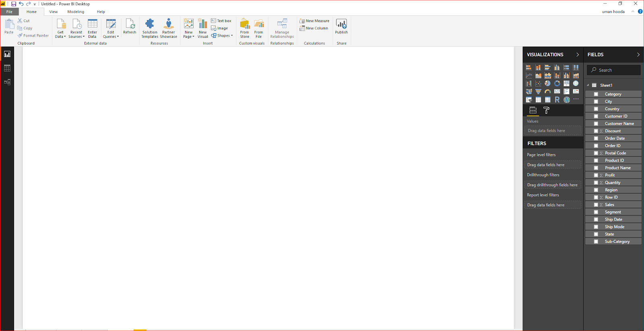
Task: Enable the Profit field checkbox
Action: point(596,175)
